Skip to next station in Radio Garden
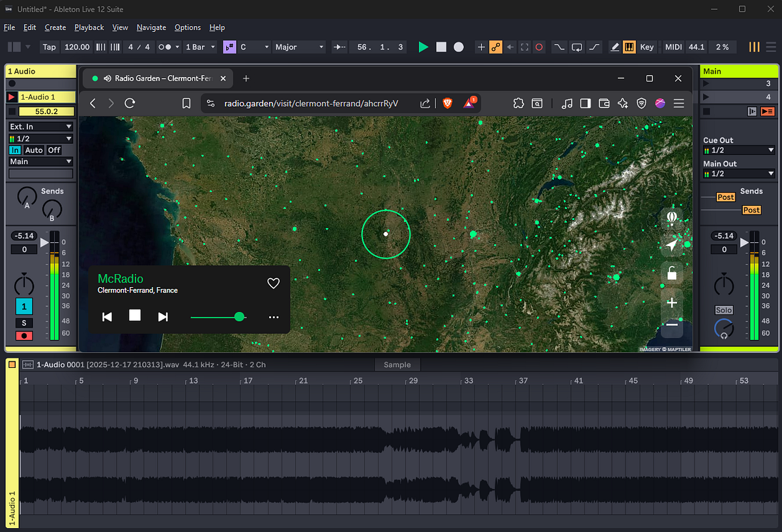This screenshot has width=782, height=532. [163, 316]
